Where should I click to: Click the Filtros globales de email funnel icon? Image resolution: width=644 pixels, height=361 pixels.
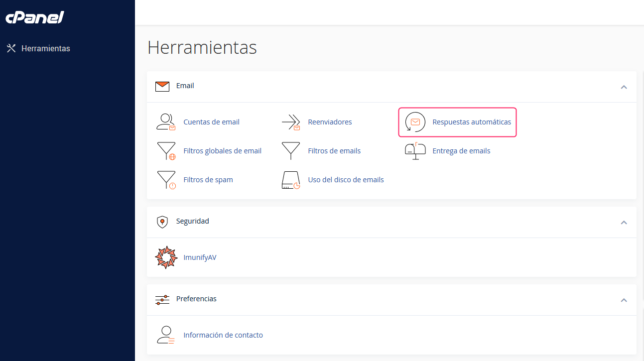pyautogui.click(x=166, y=151)
